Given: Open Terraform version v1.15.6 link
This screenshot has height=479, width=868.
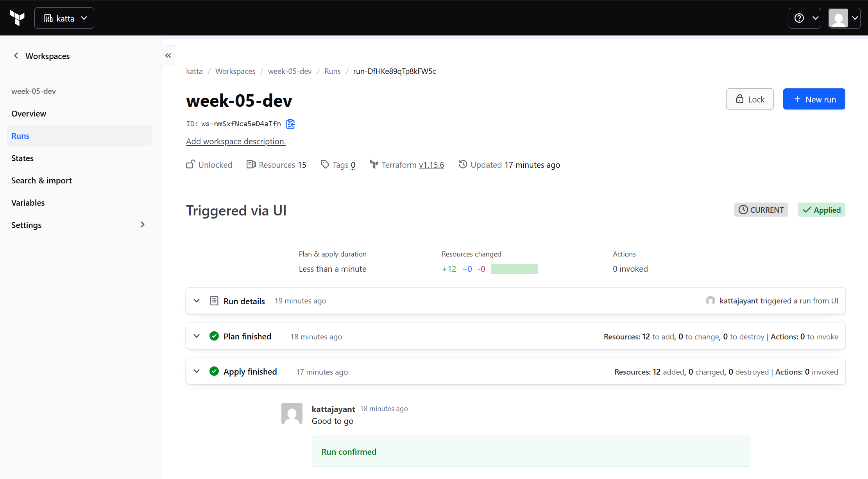Looking at the screenshot, I should point(431,165).
